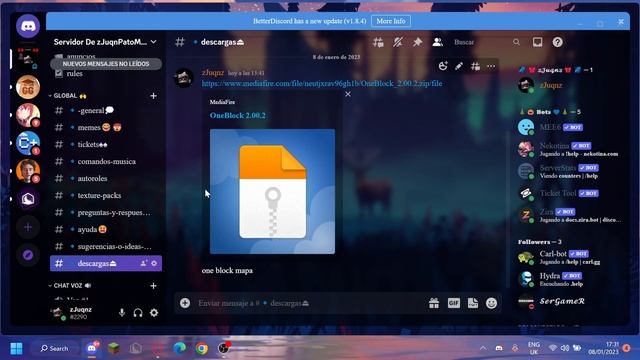
Task: Open OneBlock 2.00.2 embed title
Action: coord(238,116)
